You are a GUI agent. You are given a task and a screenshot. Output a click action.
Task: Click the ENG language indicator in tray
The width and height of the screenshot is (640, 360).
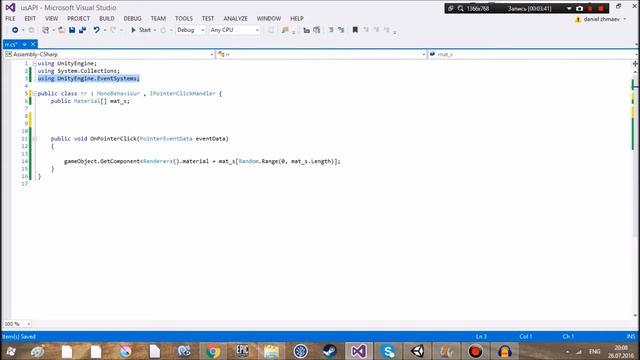(595, 351)
